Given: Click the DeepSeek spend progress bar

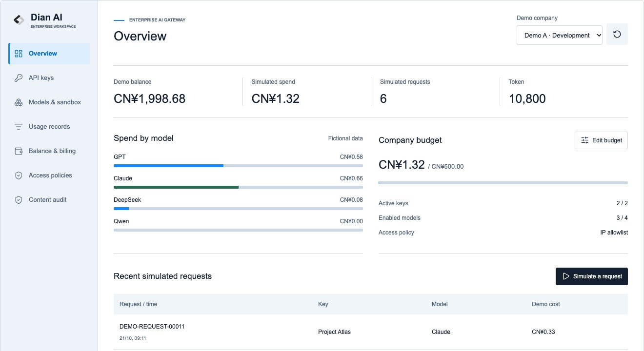Looking at the screenshot, I should (238, 209).
